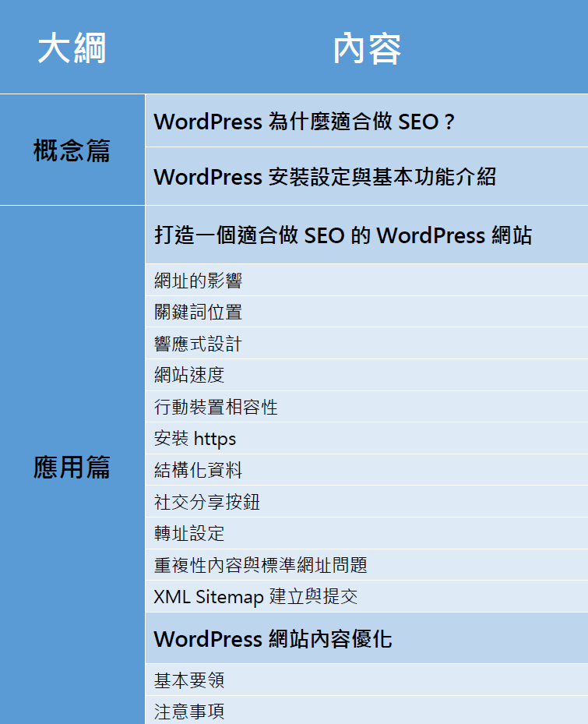Select the 應用篇 section cell
Viewport: 588px width, 724px height.
(72, 467)
